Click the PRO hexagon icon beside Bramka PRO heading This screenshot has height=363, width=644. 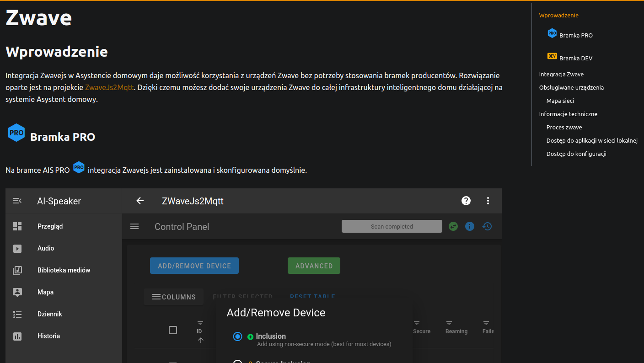tap(16, 133)
